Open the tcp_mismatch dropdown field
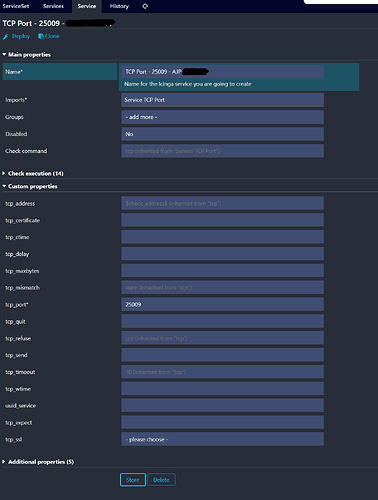 222,287
